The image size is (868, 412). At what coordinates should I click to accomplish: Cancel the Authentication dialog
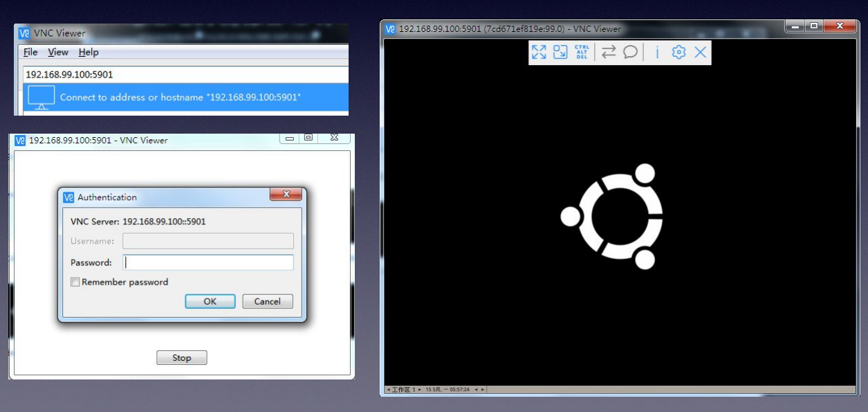click(x=268, y=301)
